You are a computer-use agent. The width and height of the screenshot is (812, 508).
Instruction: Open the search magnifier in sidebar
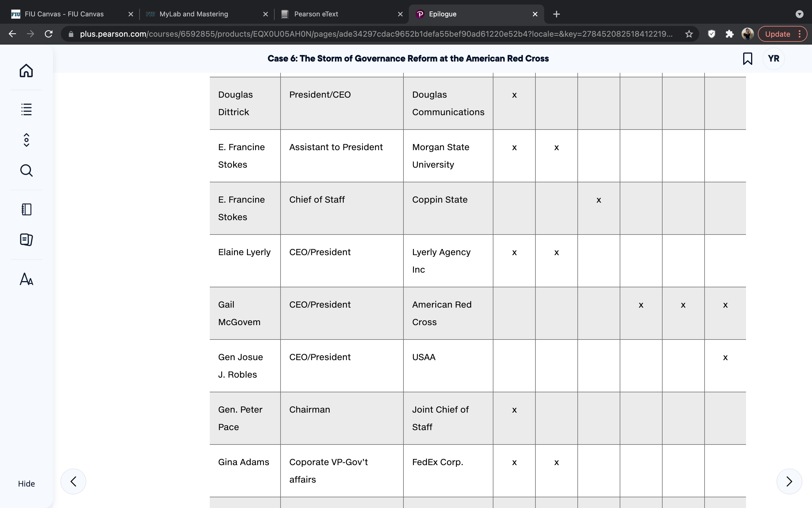[26, 170]
